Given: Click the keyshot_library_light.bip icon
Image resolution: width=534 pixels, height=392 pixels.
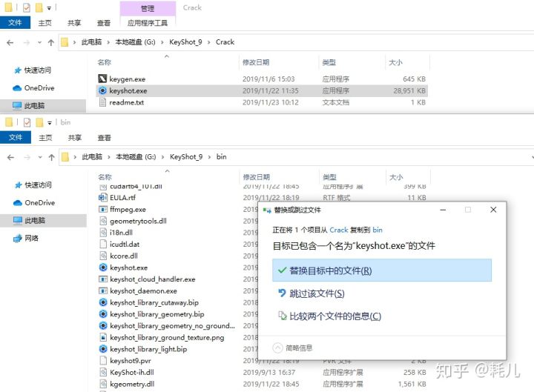Looking at the screenshot, I should 103,349.
